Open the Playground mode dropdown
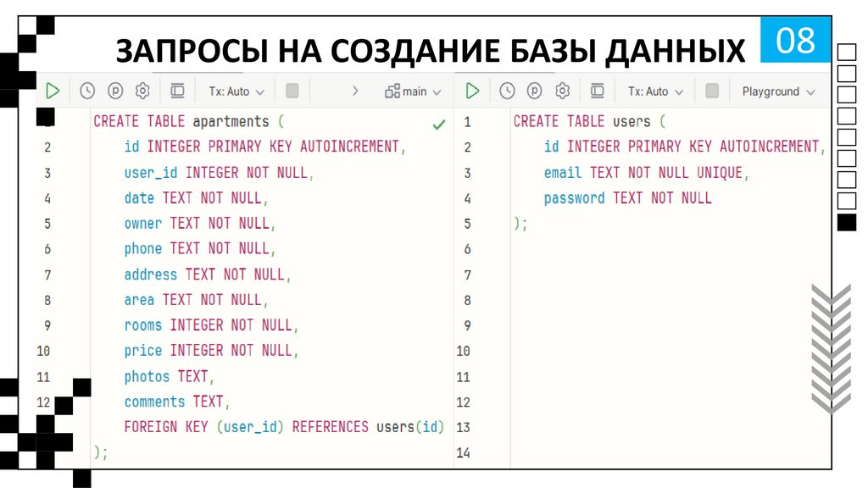Image resolution: width=868 pixels, height=488 pixels. (778, 91)
